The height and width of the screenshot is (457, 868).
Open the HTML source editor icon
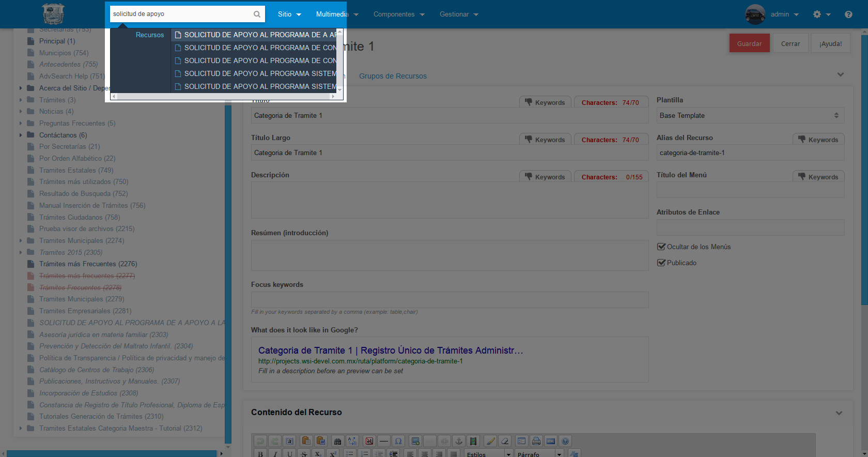tap(550, 441)
